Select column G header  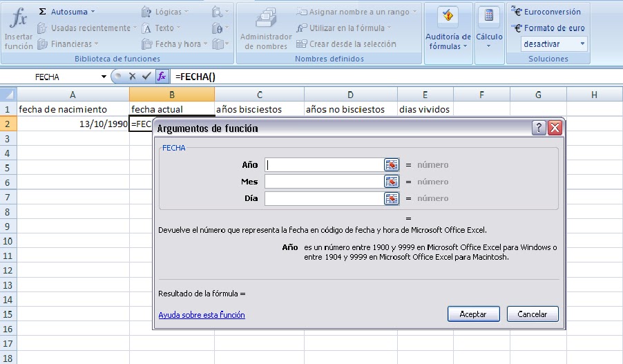pyautogui.click(x=538, y=95)
